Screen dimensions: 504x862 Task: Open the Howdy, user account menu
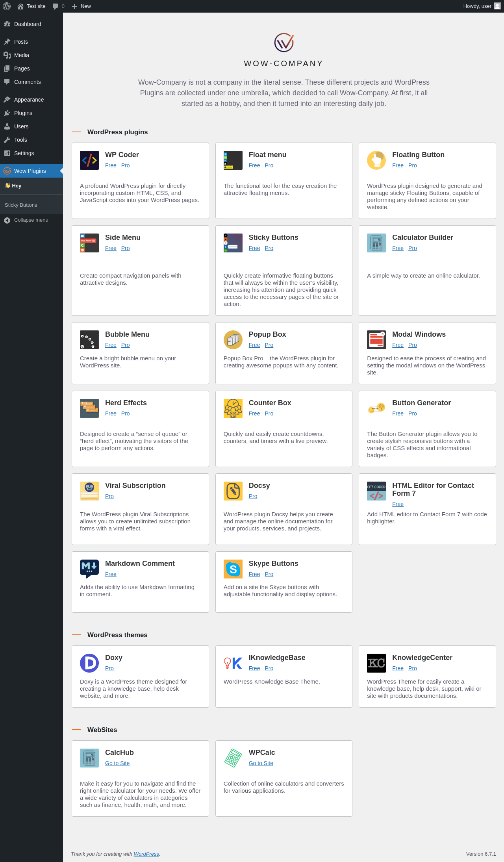(482, 6)
